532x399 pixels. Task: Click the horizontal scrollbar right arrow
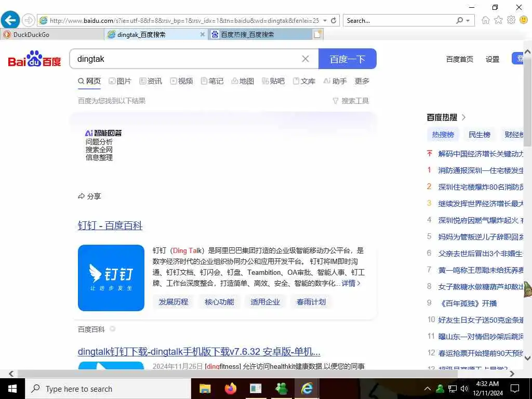pyautogui.click(x=512, y=374)
